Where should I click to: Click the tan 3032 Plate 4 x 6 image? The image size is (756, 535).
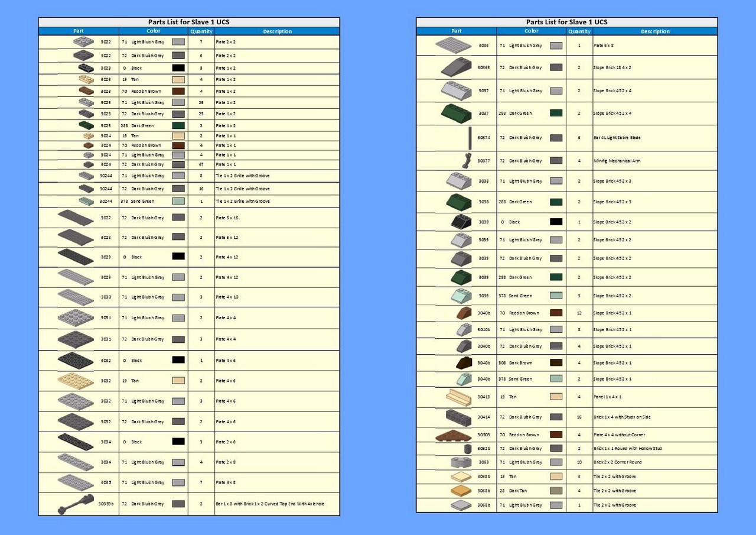[76, 381]
